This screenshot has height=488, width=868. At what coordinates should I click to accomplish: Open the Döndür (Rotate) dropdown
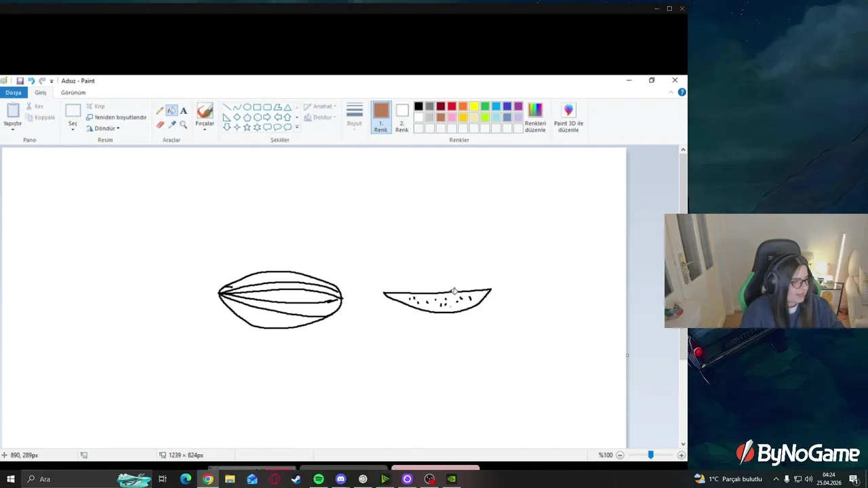[x=102, y=128]
